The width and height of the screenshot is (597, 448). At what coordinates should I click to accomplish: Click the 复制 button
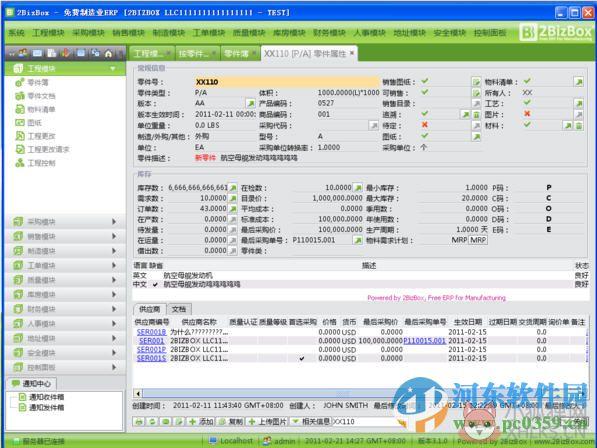click(x=231, y=422)
